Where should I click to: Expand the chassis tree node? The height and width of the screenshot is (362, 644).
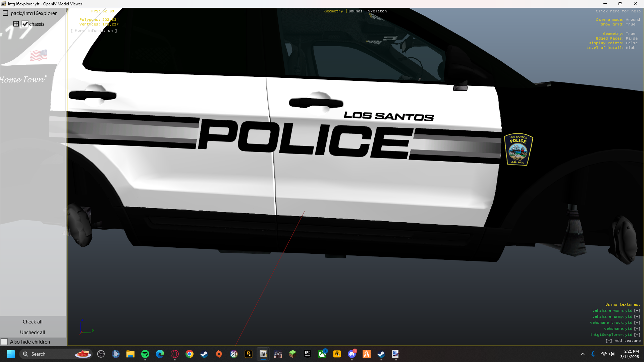pos(16,24)
